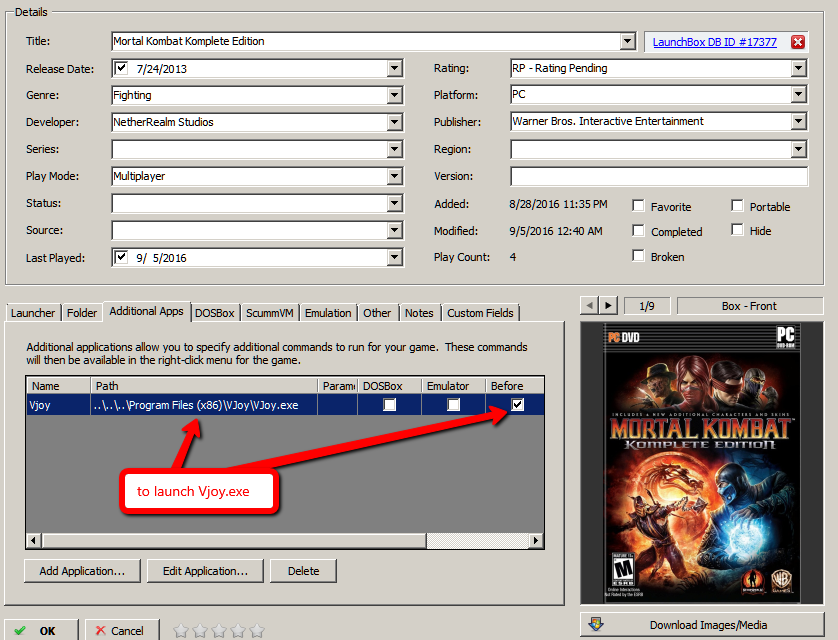The image size is (838, 640).
Task: Mark game as Completed
Action: coord(638,230)
